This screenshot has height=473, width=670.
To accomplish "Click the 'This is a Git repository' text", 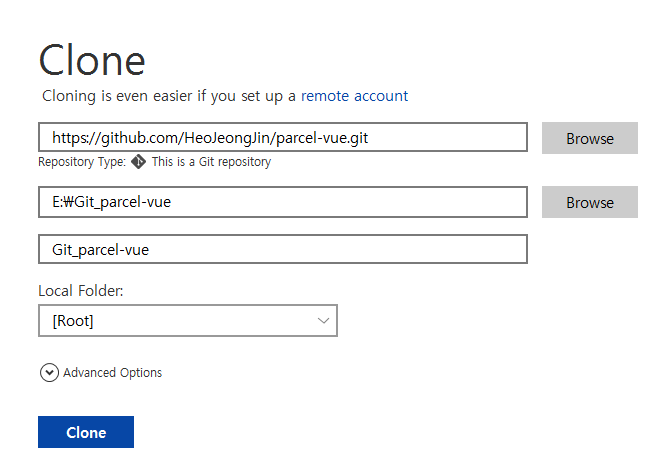I will tap(211, 162).
